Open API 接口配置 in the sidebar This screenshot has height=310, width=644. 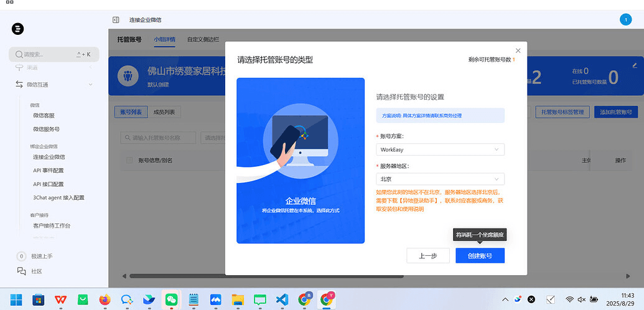pos(49,184)
